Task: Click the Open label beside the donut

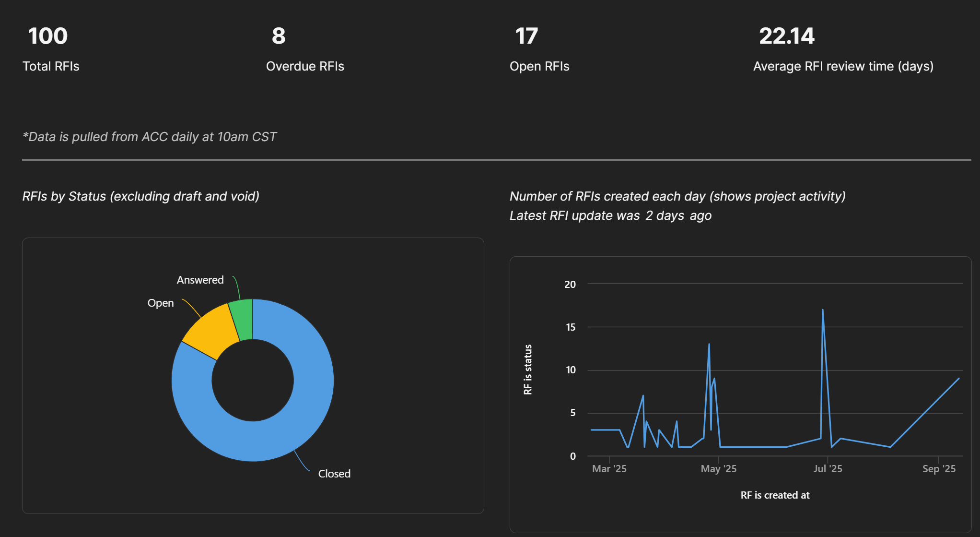Action: (160, 303)
